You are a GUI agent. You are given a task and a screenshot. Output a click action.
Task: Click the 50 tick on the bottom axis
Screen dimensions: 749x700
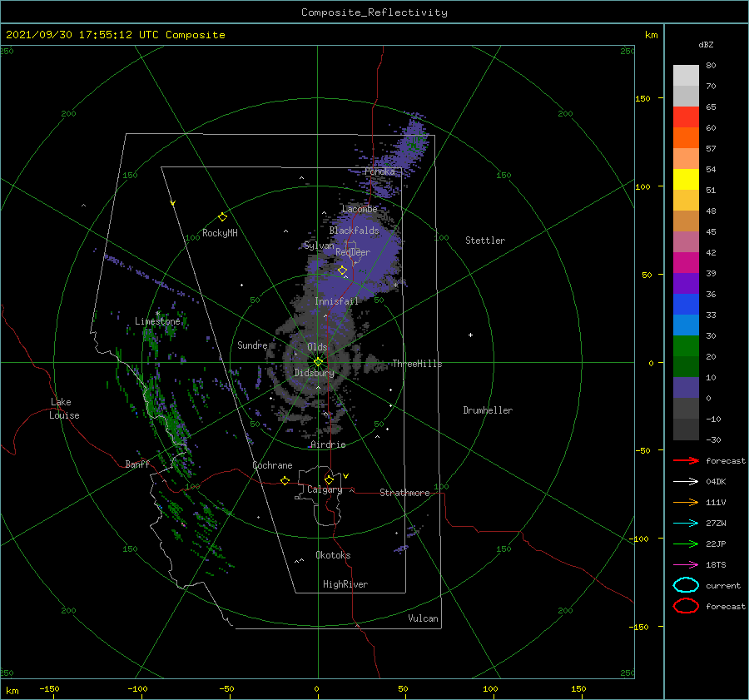[x=403, y=688]
